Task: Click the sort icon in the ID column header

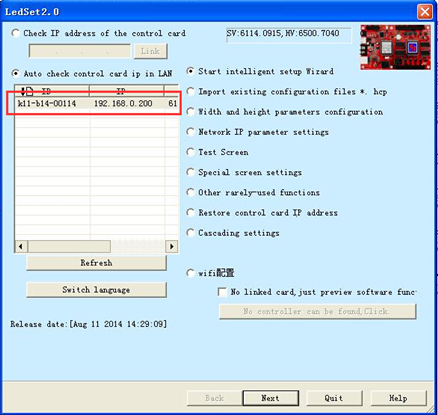Action: coord(27,91)
